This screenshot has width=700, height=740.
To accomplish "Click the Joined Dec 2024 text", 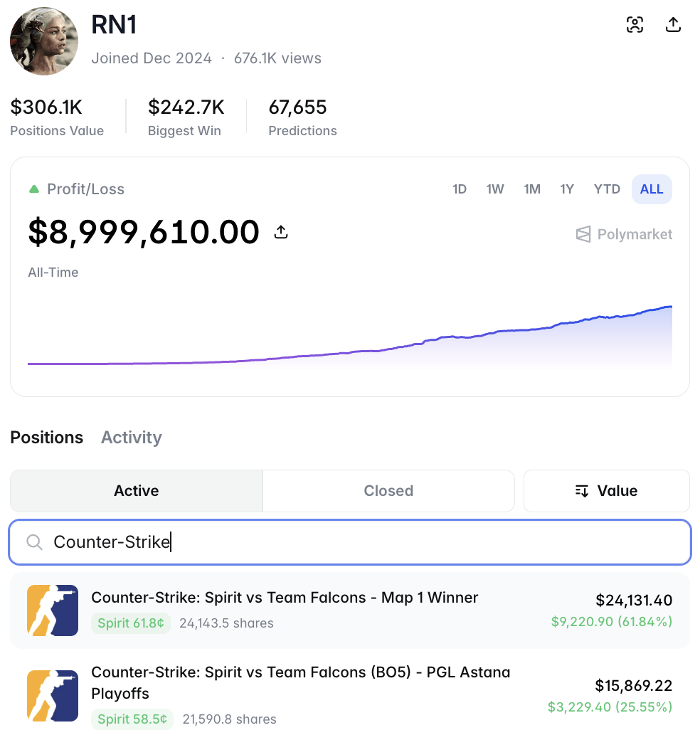I will (x=152, y=58).
